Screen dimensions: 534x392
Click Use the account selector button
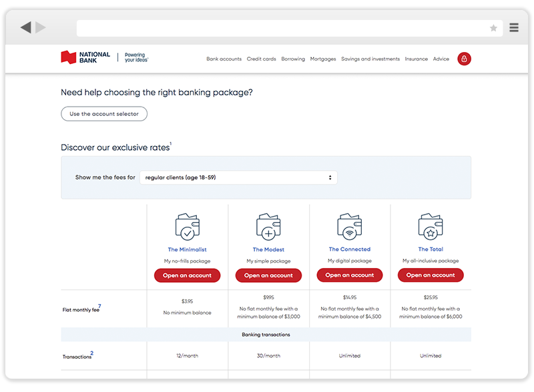104,113
